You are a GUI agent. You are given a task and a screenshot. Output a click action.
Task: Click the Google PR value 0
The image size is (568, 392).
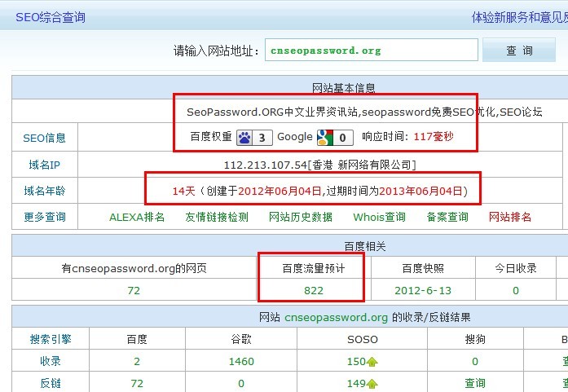point(343,138)
